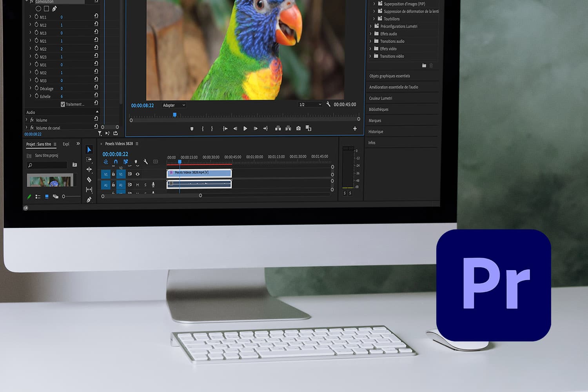Choose the Pen tool in the tools panel

pos(89,200)
